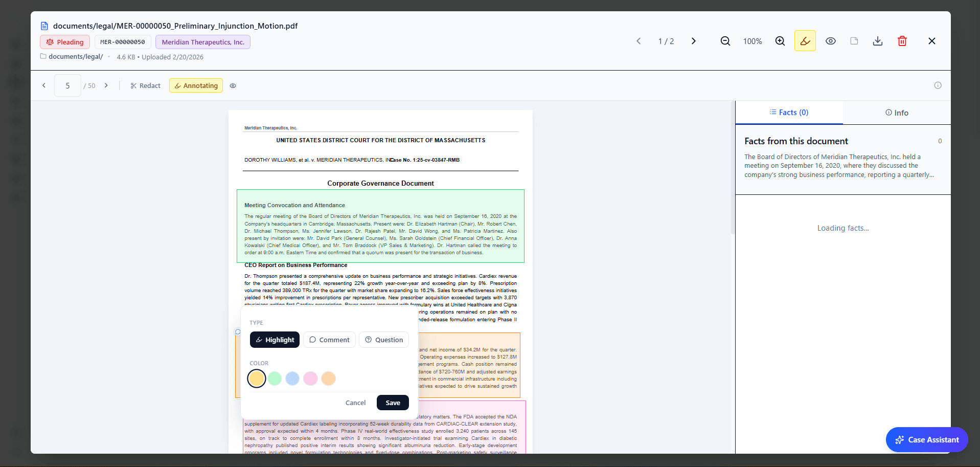
Task: Close the document viewer
Action: coord(932,41)
